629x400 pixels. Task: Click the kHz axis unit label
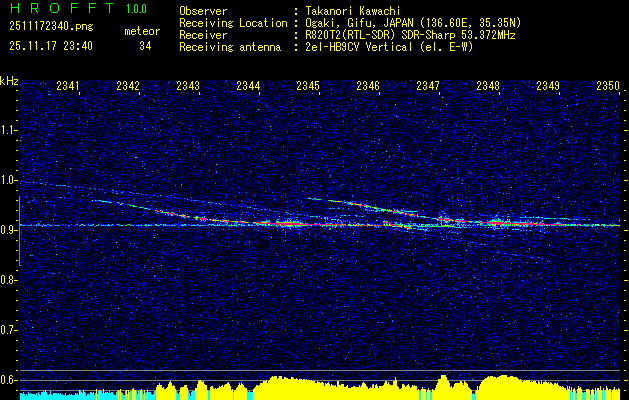(9, 81)
